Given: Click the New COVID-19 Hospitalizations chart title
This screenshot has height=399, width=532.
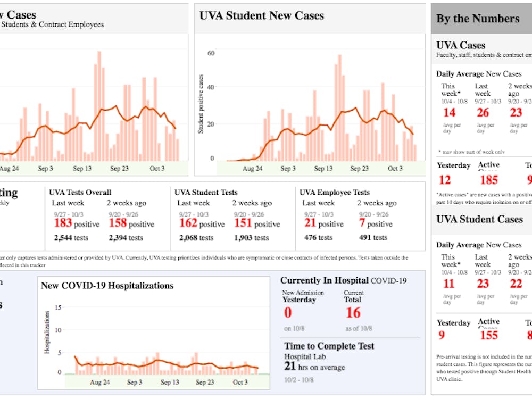Looking at the screenshot, I should [107, 286].
